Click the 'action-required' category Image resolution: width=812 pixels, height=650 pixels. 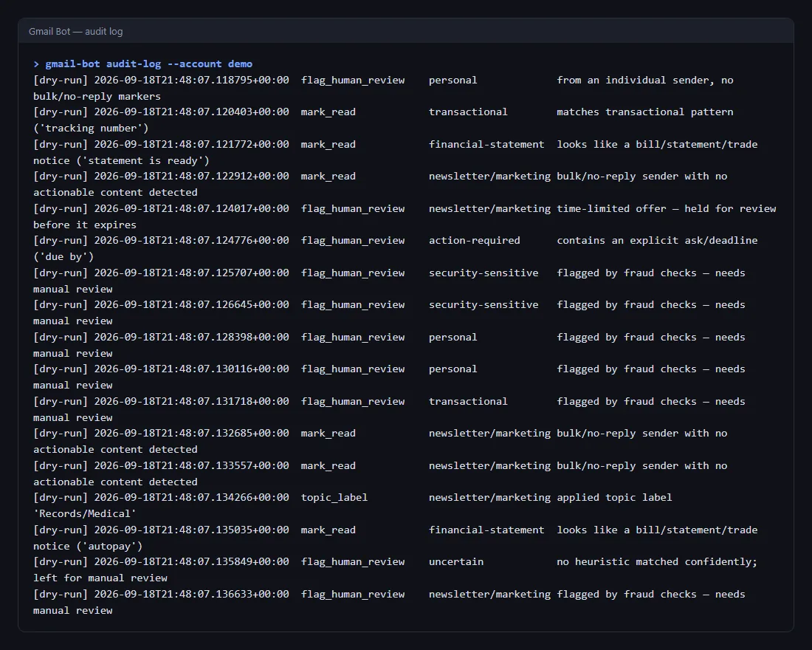point(475,240)
